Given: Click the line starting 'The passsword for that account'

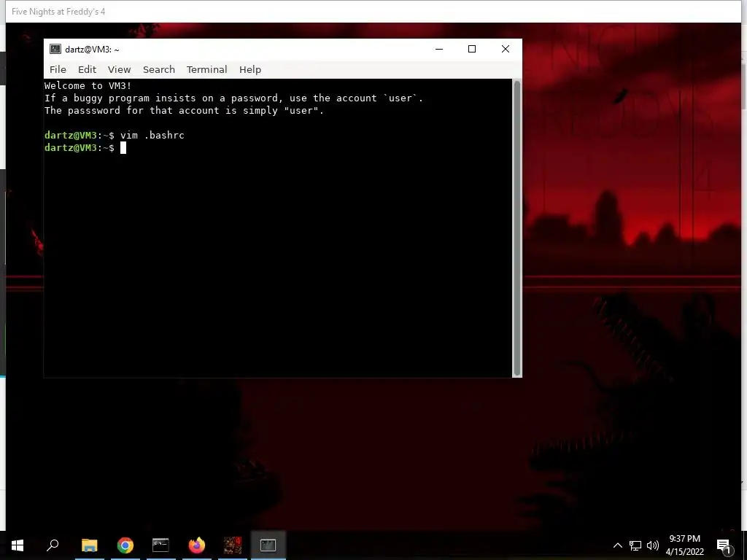Looking at the screenshot, I should [x=184, y=111].
